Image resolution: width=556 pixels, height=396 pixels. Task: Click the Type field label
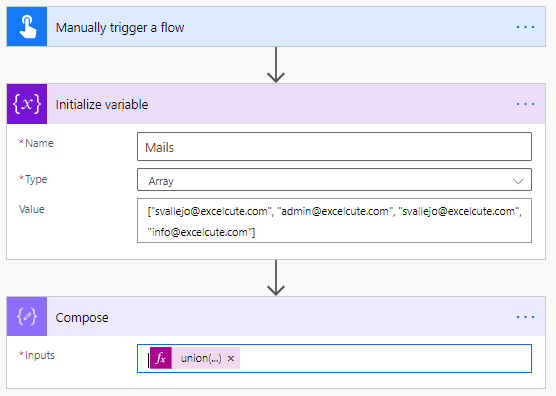pos(36,179)
